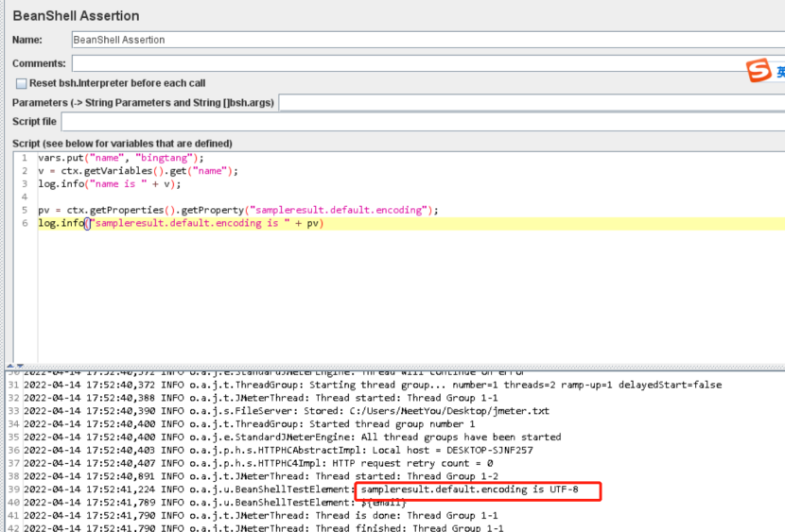Click log line 36 Local host DESKTOP-SJNF257
Screen dimensions: 785x532
click(x=278, y=450)
